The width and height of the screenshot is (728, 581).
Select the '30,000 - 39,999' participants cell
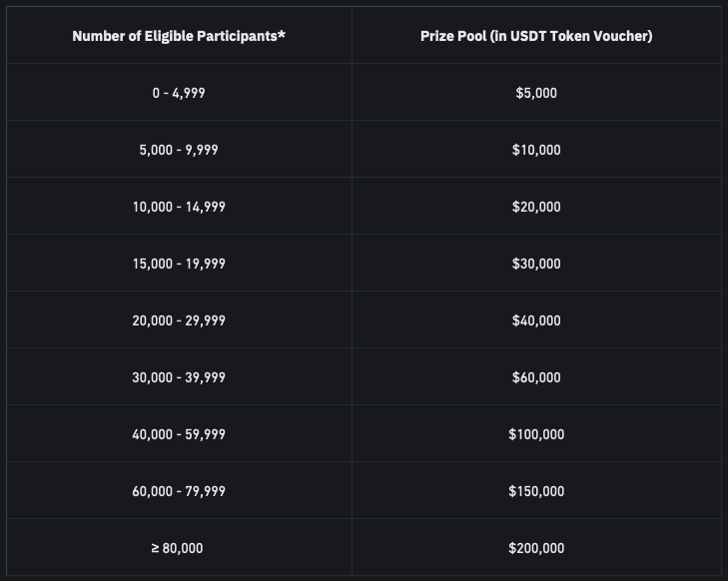tap(179, 377)
